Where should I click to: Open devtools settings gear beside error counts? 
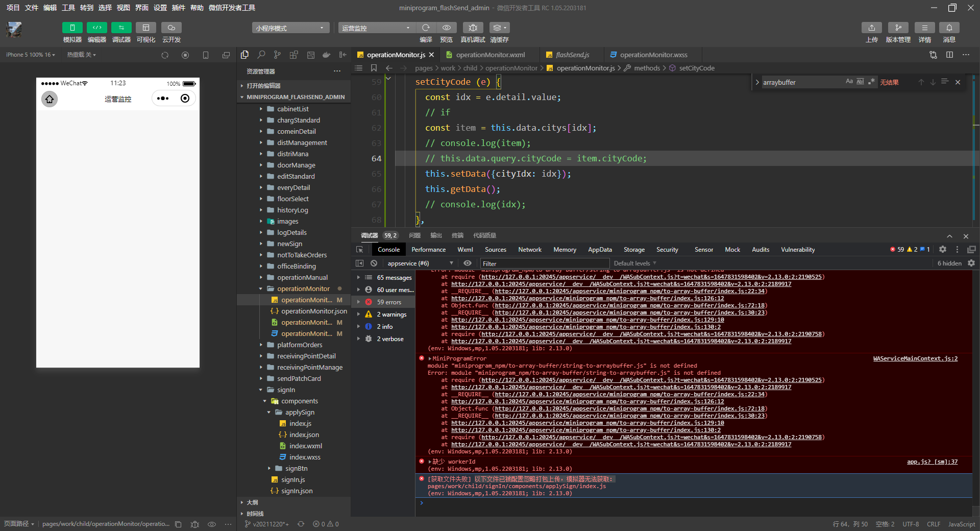(x=943, y=250)
